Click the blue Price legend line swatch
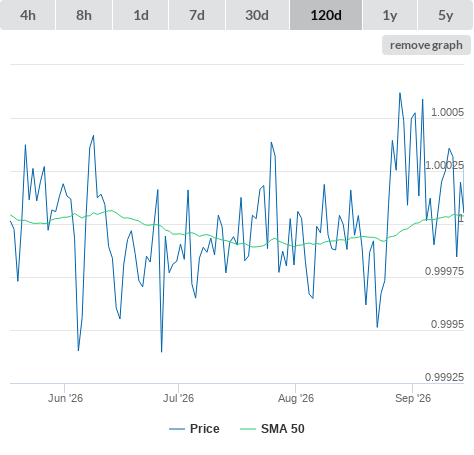The height and width of the screenshot is (455, 474). (177, 429)
